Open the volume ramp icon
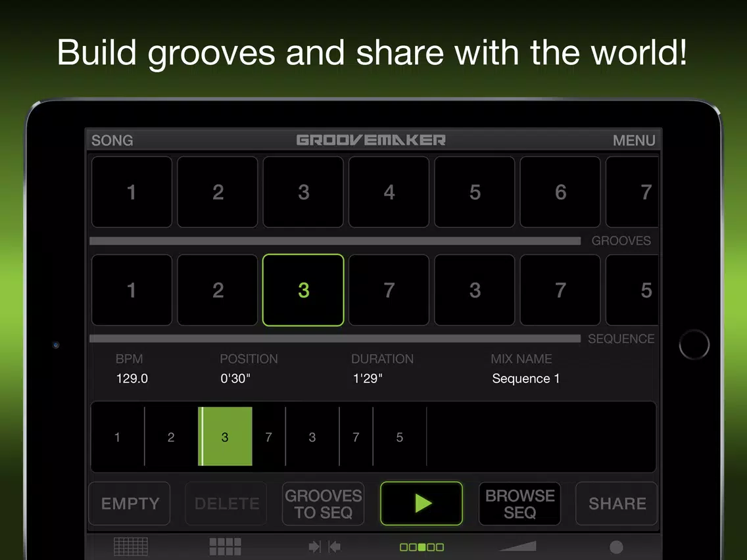The width and height of the screenshot is (747, 560). click(518, 546)
